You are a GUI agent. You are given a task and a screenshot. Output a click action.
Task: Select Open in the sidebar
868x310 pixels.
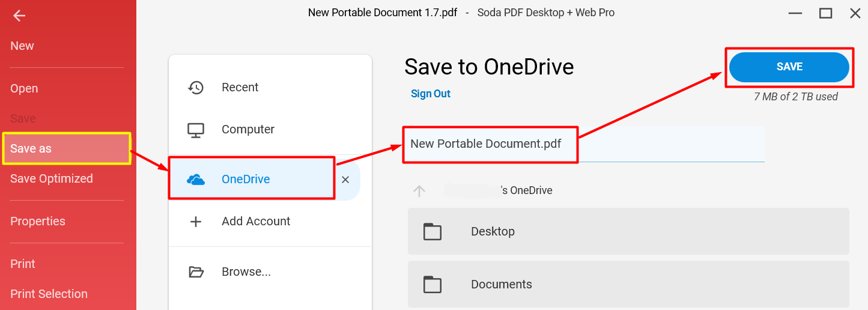pyautogui.click(x=24, y=88)
